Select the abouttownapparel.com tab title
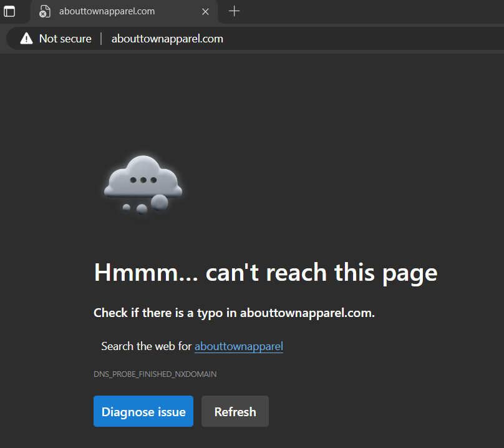 [x=107, y=11]
